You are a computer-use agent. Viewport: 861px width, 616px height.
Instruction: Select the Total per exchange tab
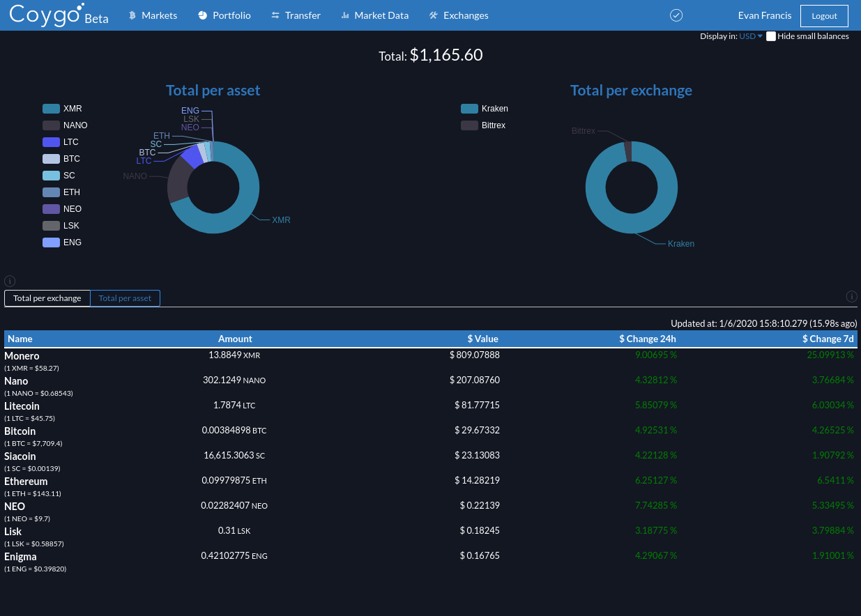pyautogui.click(x=47, y=298)
